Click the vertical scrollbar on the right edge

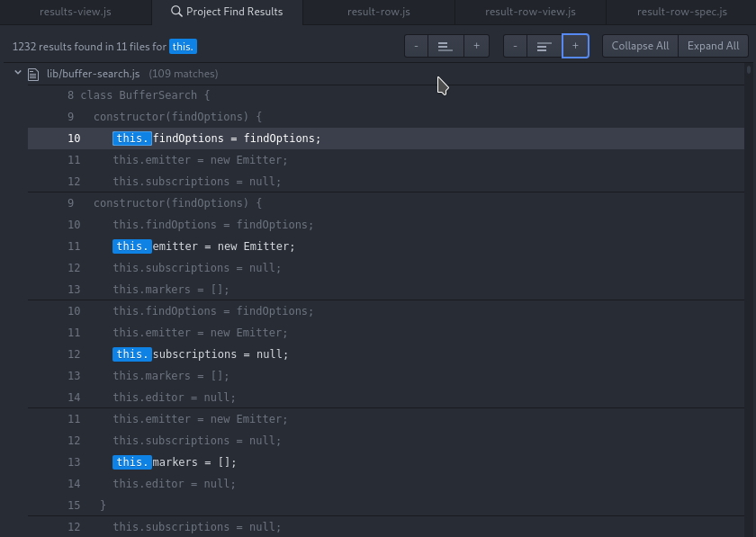[750, 72]
